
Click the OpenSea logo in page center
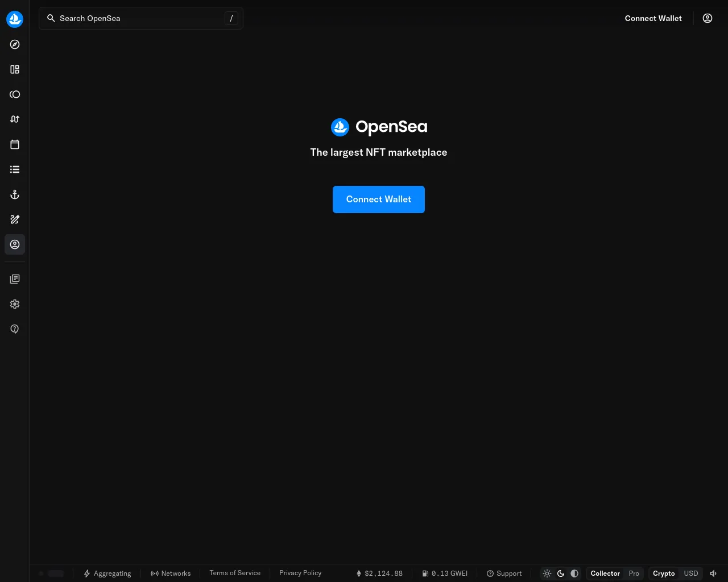[x=379, y=127]
